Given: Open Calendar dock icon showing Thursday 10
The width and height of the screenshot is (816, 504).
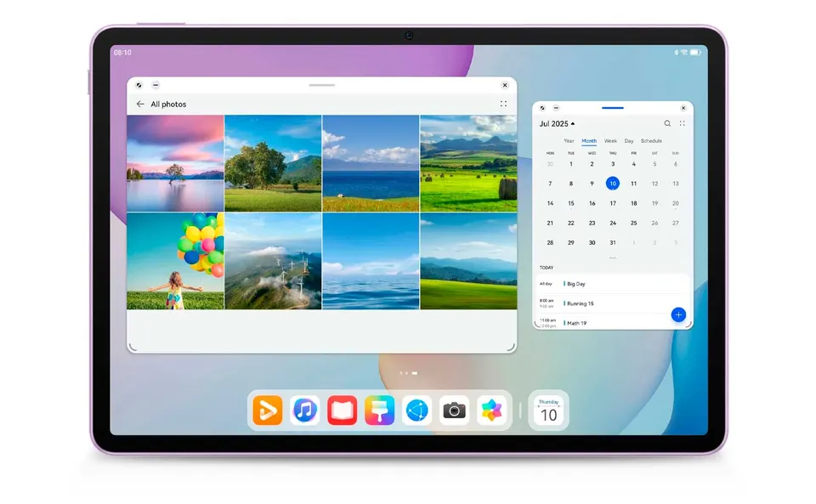Looking at the screenshot, I should tap(548, 411).
